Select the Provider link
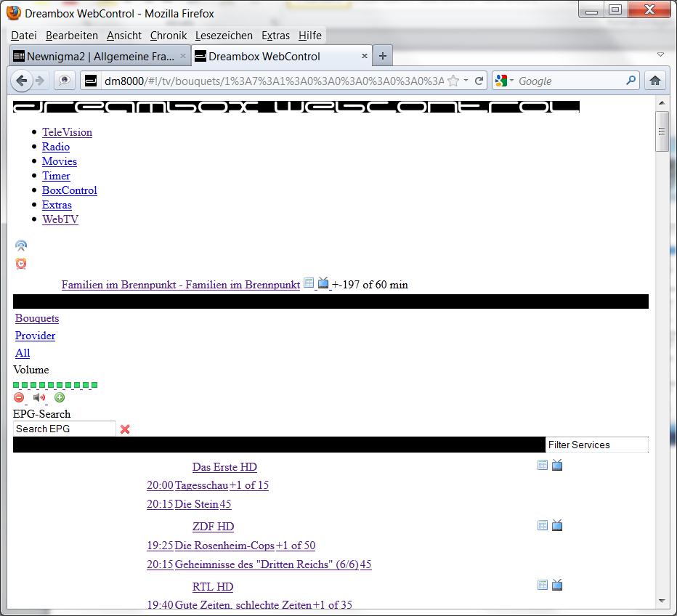This screenshot has height=616, width=677. pyautogui.click(x=35, y=336)
